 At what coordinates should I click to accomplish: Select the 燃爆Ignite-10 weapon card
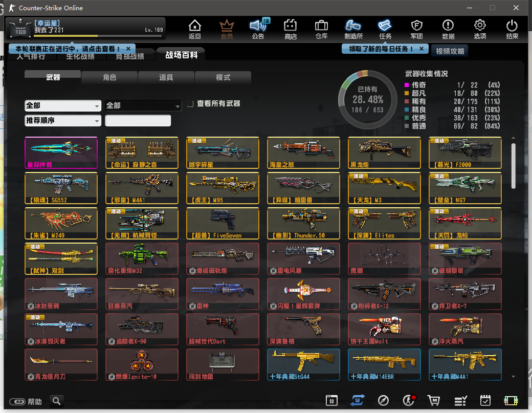click(x=142, y=364)
